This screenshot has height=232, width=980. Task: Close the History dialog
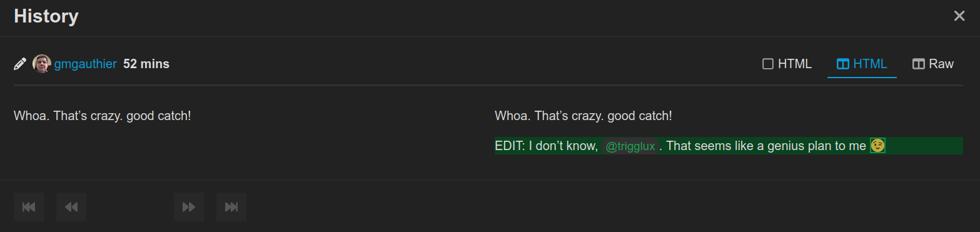[959, 16]
